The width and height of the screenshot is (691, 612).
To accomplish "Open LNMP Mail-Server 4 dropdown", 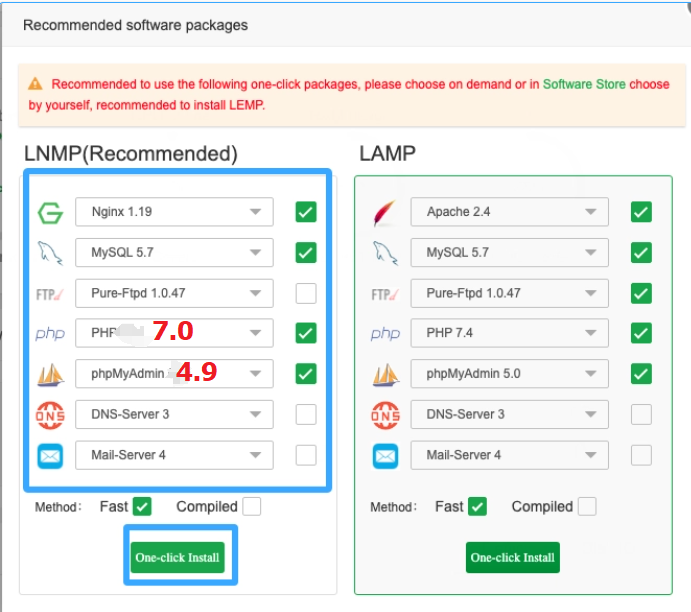I will point(175,455).
